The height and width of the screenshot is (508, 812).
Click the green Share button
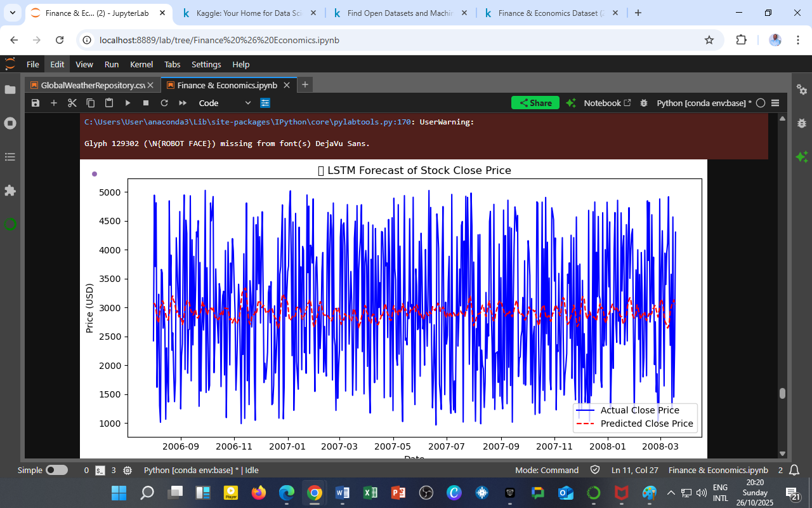pos(535,103)
